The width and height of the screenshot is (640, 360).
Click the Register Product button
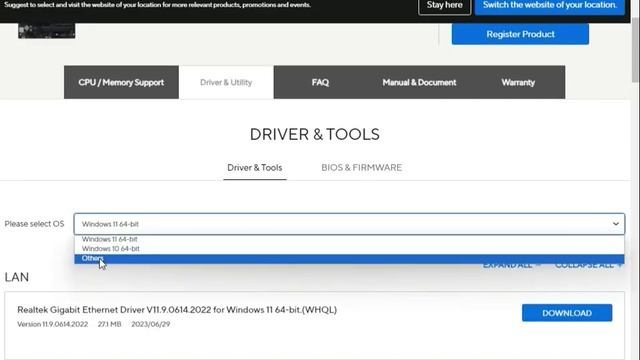point(520,34)
